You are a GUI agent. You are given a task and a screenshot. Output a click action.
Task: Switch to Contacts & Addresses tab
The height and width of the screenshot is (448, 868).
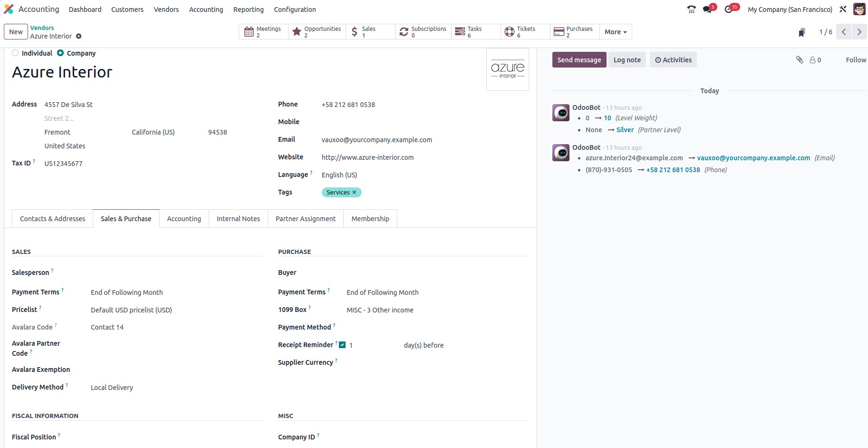tap(52, 219)
